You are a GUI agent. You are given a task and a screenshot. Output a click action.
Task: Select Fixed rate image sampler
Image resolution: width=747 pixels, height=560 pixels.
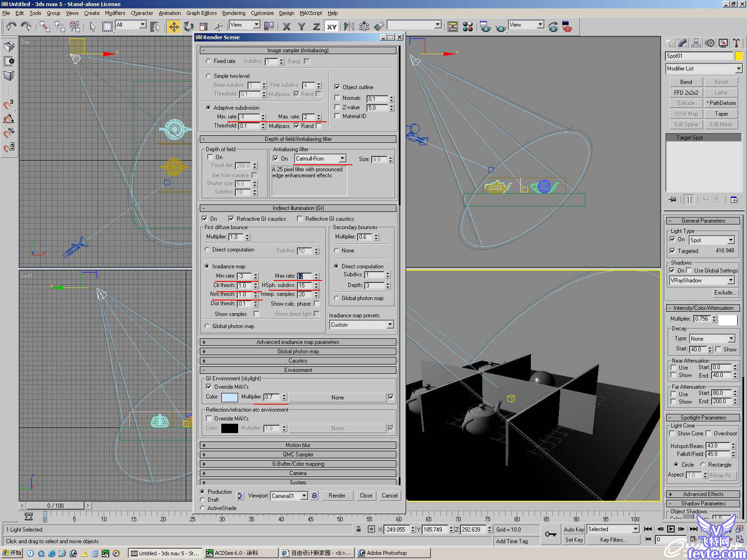tap(208, 61)
